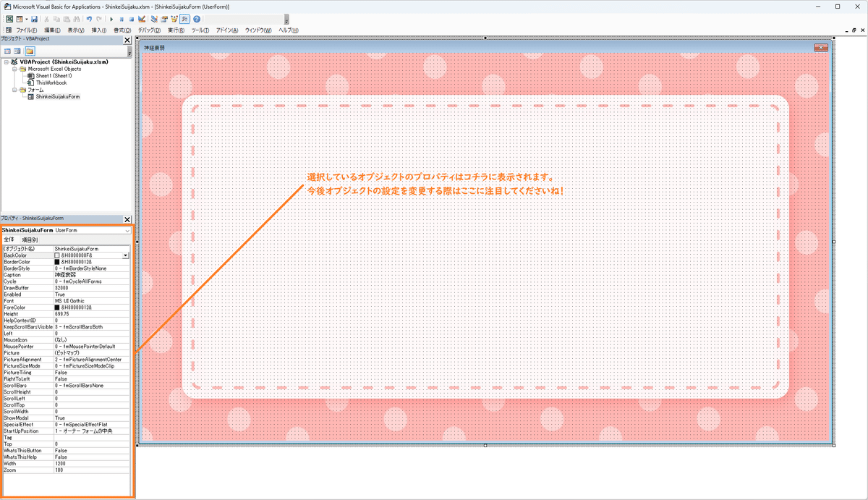Click the black ForeColor color swatch
The image size is (868, 500).
tap(58, 308)
